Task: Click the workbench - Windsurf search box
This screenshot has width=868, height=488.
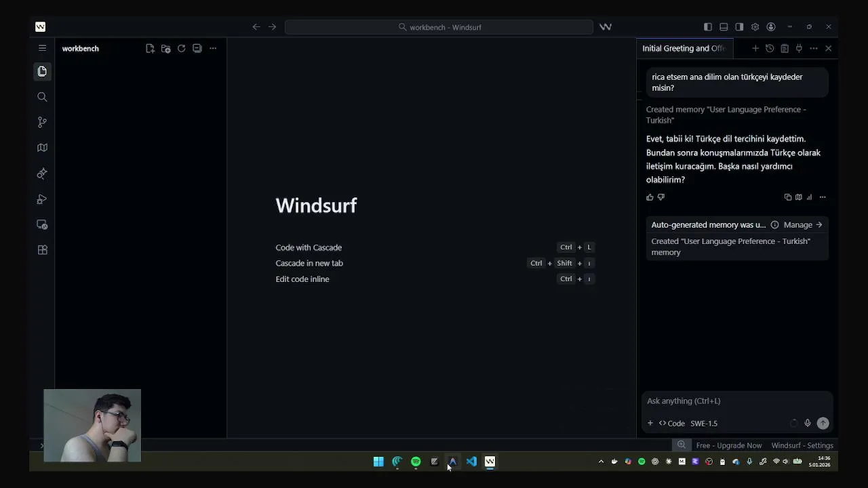Action: click(x=439, y=27)
